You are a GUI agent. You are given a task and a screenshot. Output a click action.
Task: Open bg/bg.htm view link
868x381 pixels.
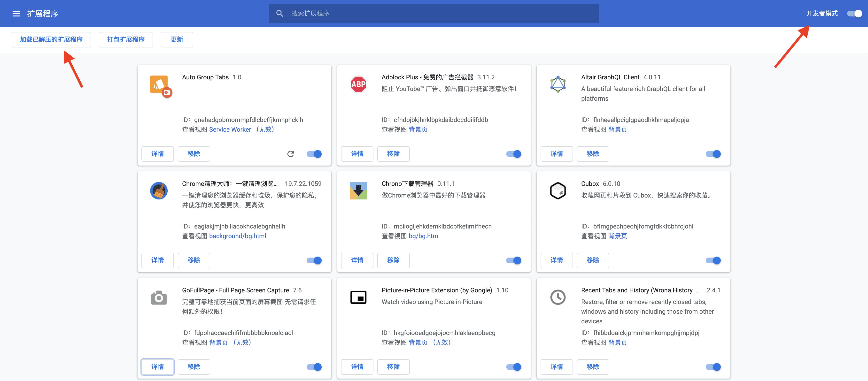pos(423,236)
